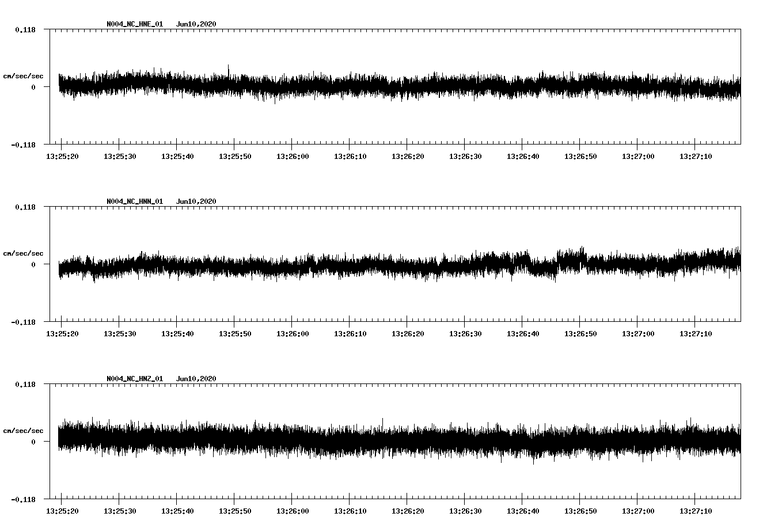The image size is (782, 532).
Task: Click the 13:25:20 time label under HNZ plot
Action: pos(62,511)
